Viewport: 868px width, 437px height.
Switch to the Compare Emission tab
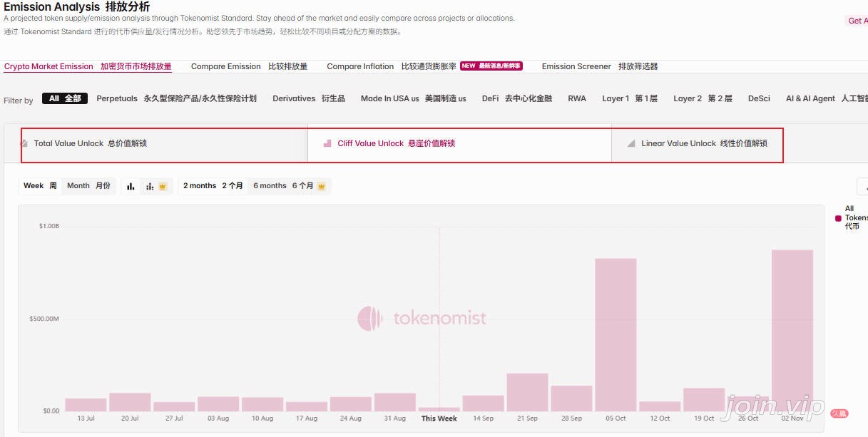click(249, 66)
